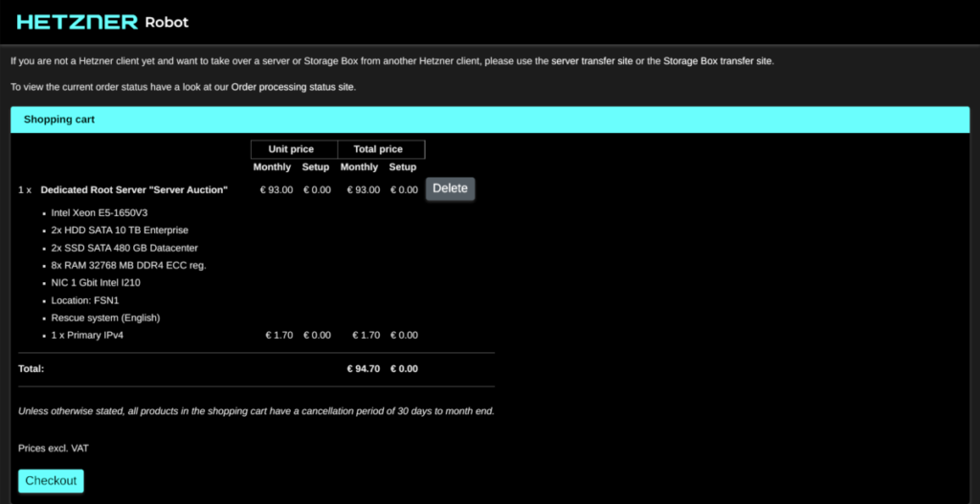Click the 30 days cancellation period notice
Screen dimensions: 980x504
point(256,411)
